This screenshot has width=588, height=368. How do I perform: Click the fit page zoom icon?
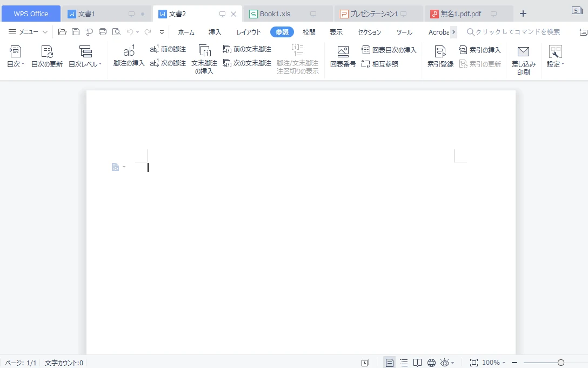[473, 363]
